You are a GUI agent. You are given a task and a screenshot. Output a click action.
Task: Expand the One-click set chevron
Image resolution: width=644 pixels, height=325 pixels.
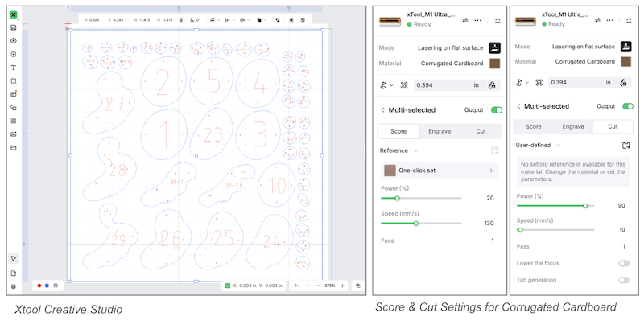491,171
